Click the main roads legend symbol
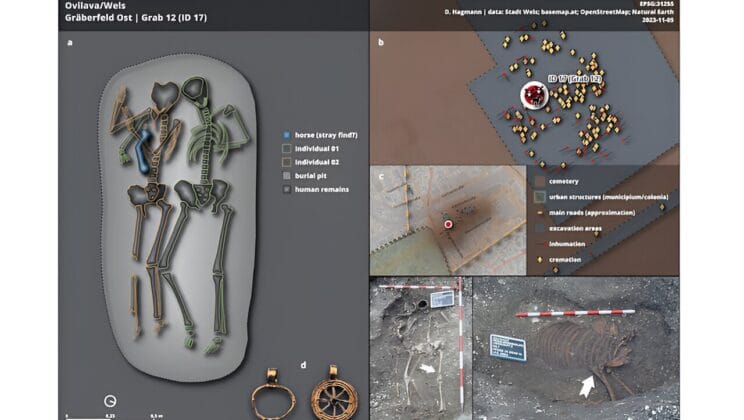Screen dimensions: 744x420 point(538,212)
